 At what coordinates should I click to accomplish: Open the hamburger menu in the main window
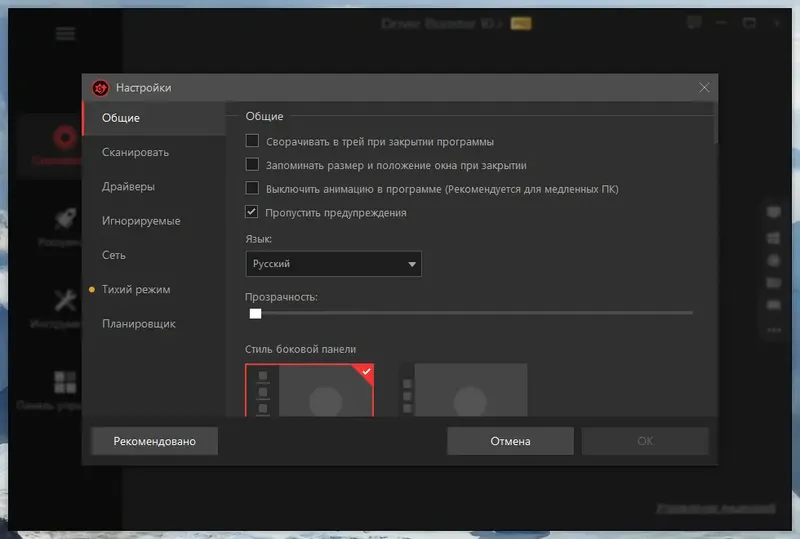tap(65, 34)
